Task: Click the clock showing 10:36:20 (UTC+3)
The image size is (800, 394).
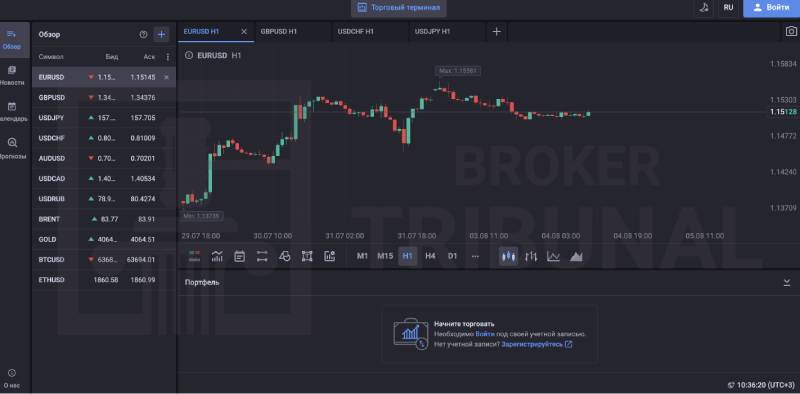Action: [761, 385]
